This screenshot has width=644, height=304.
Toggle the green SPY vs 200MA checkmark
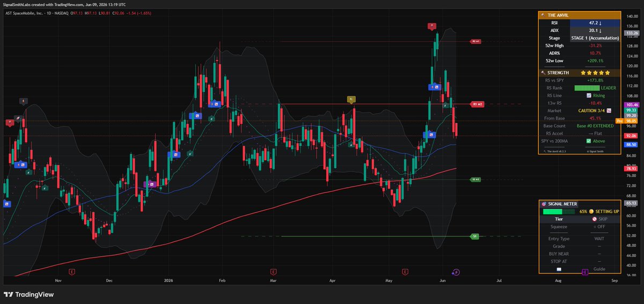[x=589, y=140]
